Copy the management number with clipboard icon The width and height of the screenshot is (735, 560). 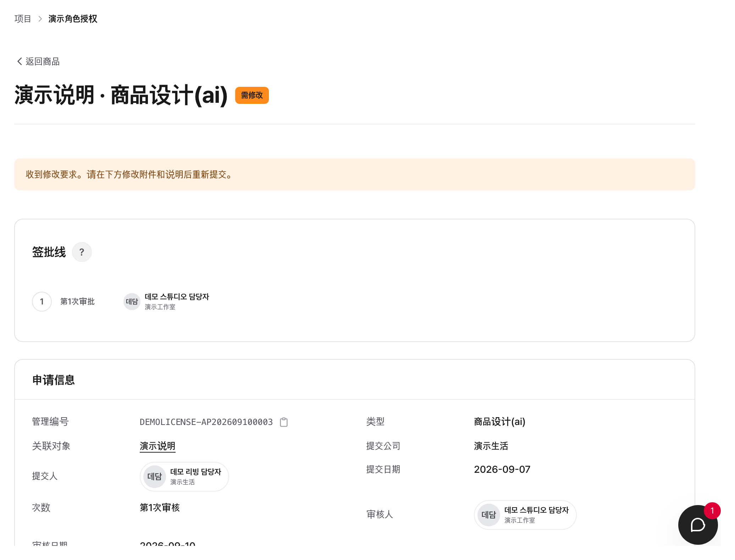point(284,422)
